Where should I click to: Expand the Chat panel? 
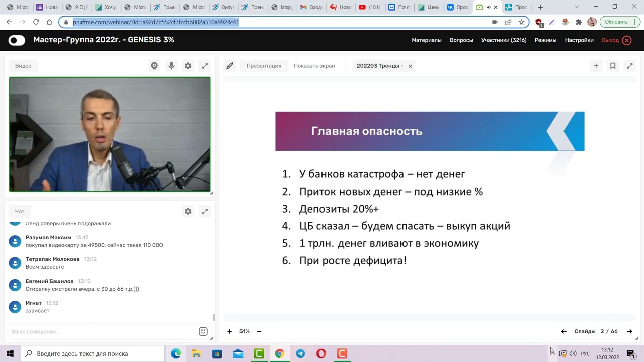pyautogui.click(x=205, y=212)
